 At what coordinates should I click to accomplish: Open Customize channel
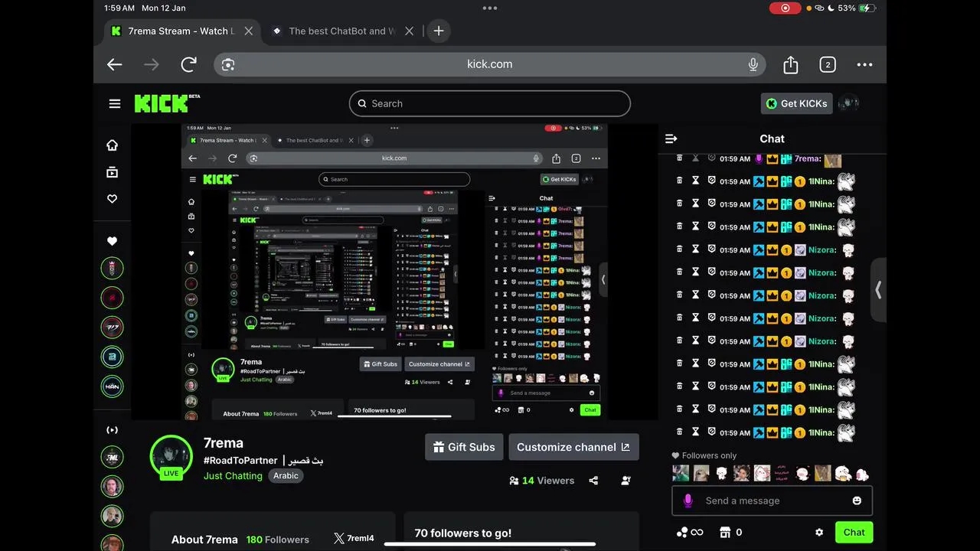click(x=573, y=447)
